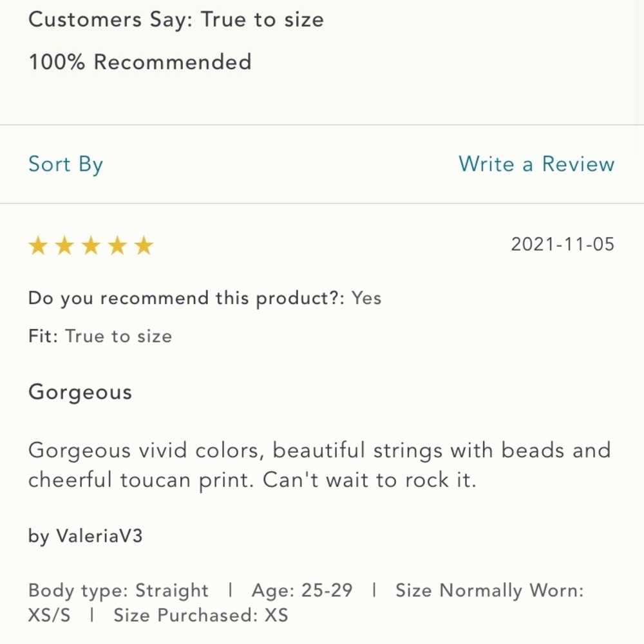This screenshot has width=644, height=644.
Task: Click the "Yes" recommendation answer
Action: point(366,299)
